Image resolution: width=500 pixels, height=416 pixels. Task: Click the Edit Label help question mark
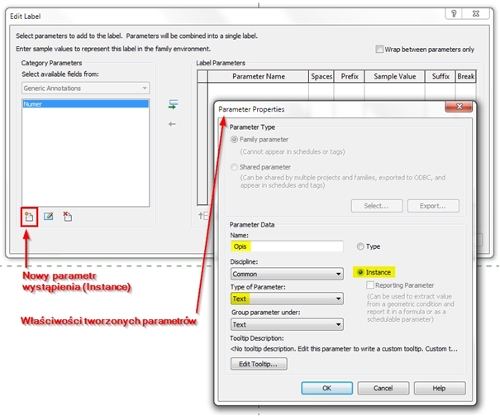454,14
